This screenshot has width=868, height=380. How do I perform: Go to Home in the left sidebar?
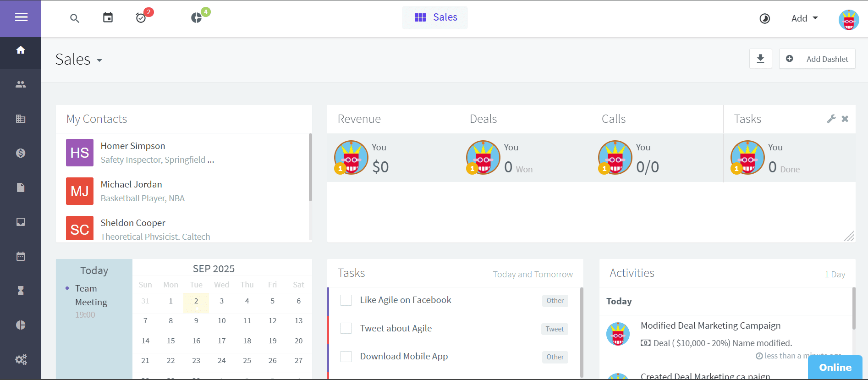pos(21,50)
